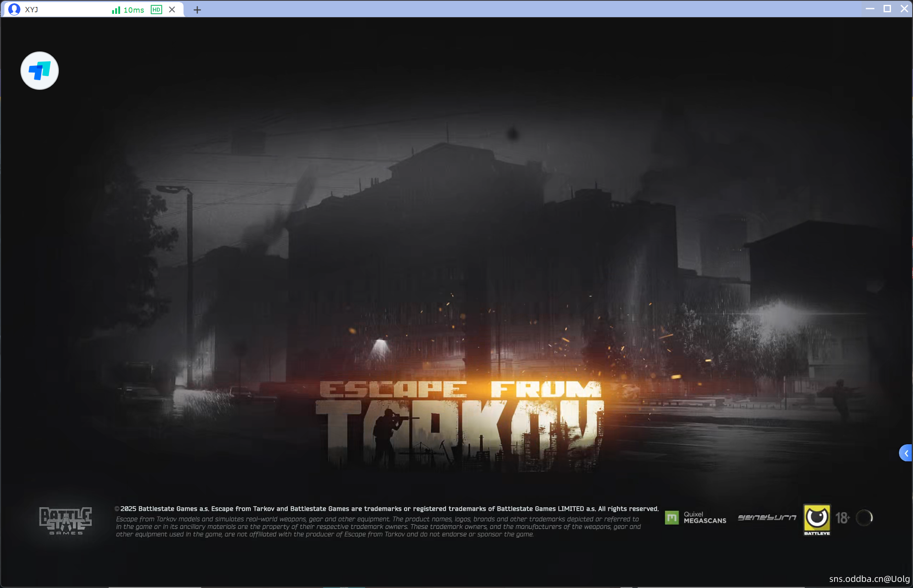This screenshot has height=588, width=913.
Task: Click the floating blue remote-control logo button
Action: point(40,71)
